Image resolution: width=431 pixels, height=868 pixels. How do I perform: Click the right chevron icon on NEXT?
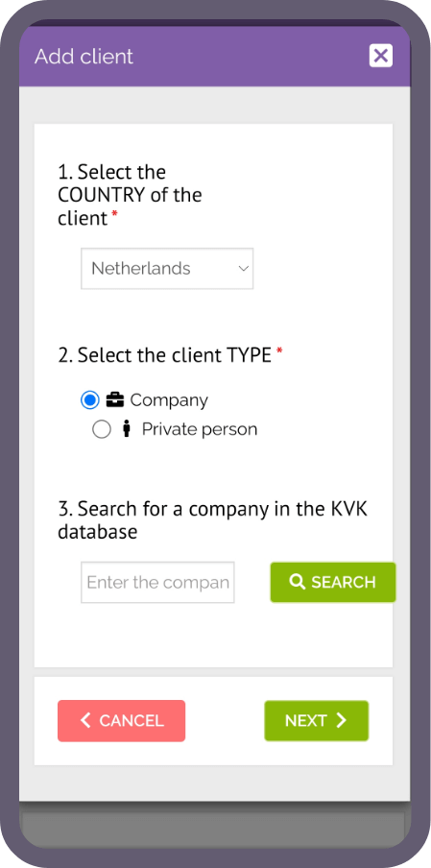tap(342, 720)
